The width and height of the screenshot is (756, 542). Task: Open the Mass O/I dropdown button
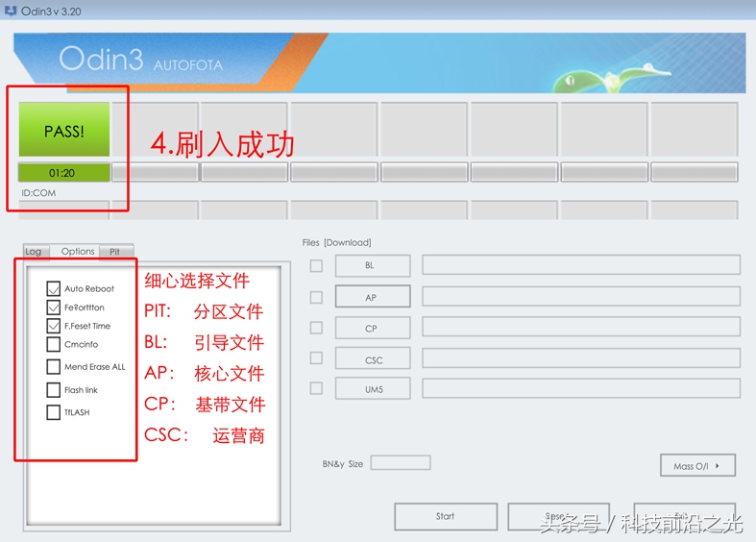click(697, 465)
